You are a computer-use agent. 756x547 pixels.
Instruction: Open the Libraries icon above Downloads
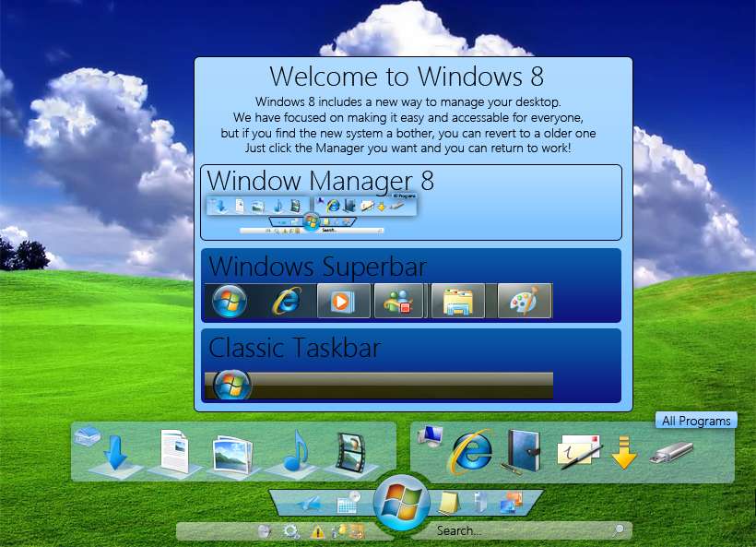pos(88,436)
